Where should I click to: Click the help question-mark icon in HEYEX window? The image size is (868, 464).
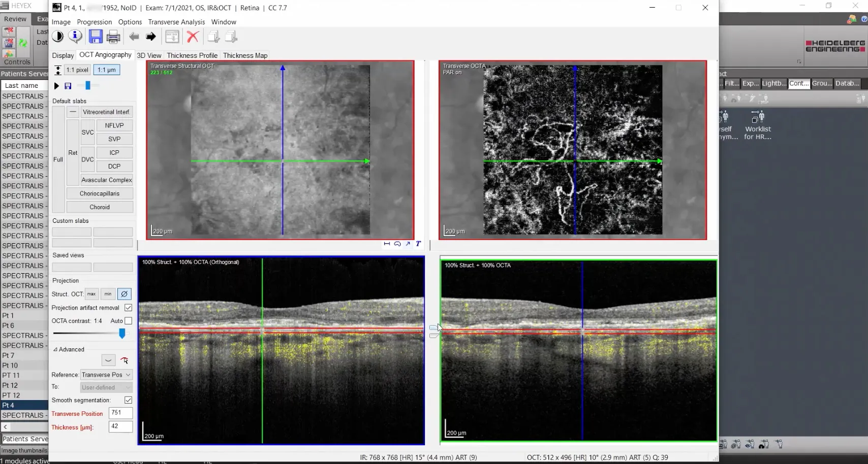coord(864,19)
